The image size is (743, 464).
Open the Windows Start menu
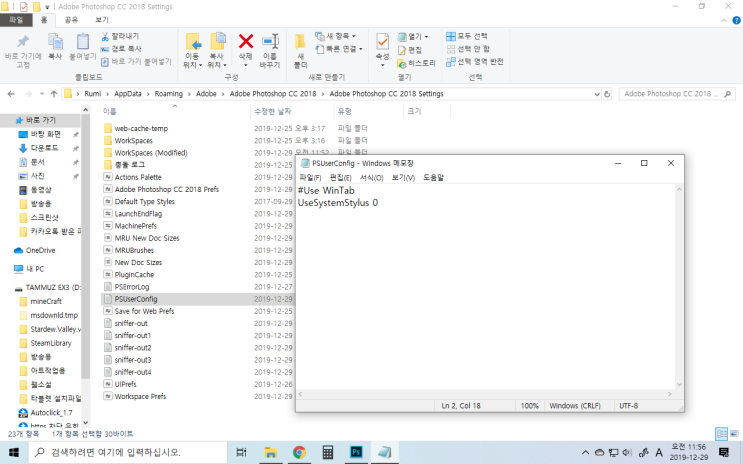(14, 452)
